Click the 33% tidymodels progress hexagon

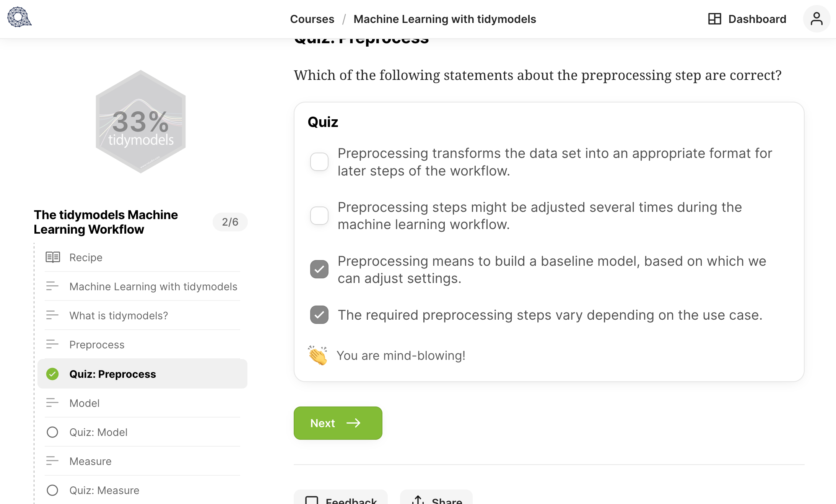coord(141,122)
